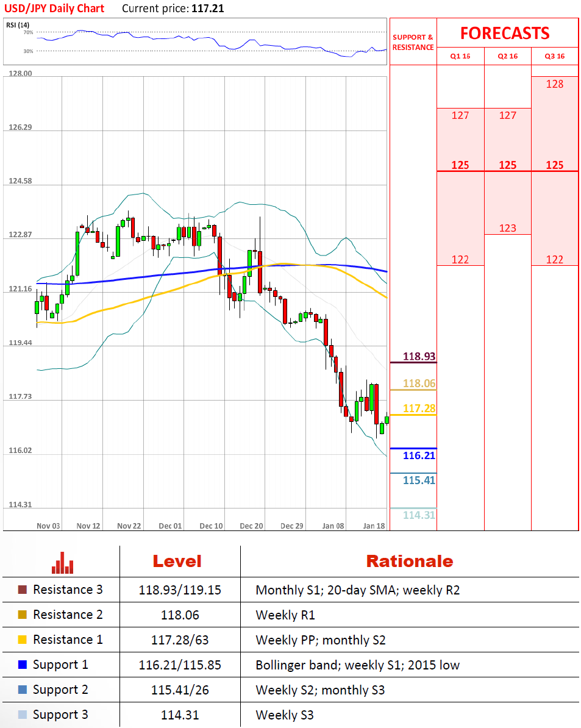Screen dimensions: 581x728
Task: Select the Resistance 1 yellow swatch
Action: click(23, 640)
